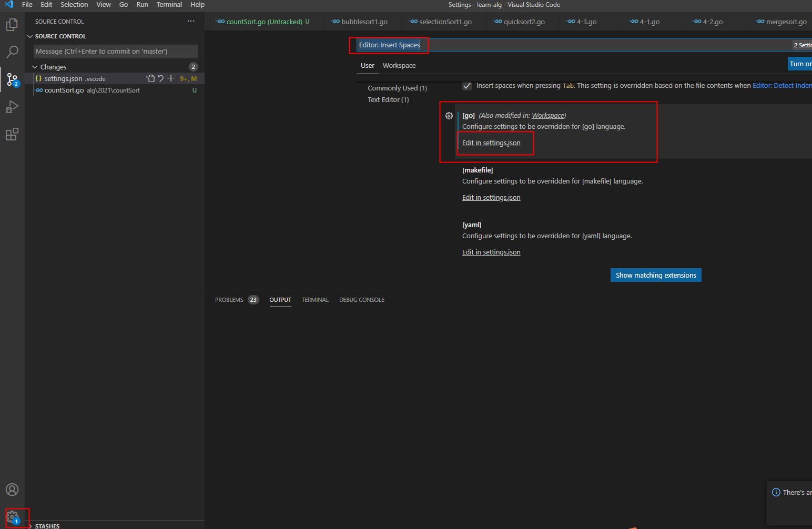Image resolution: width=812 pixels, height=529 pixels.
Task: Select Commonly Used (1) in settings tree
Action: 397,88
